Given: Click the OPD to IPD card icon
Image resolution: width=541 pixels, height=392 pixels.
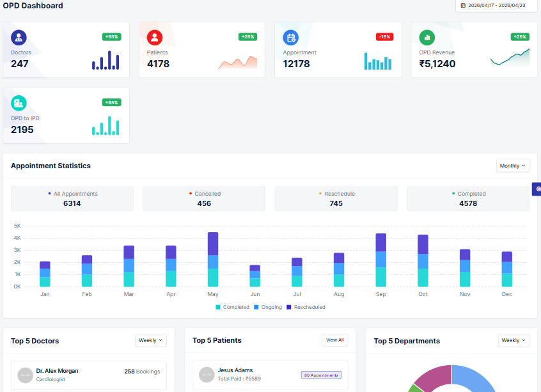Looking at the screenshot, I should 18,103.
